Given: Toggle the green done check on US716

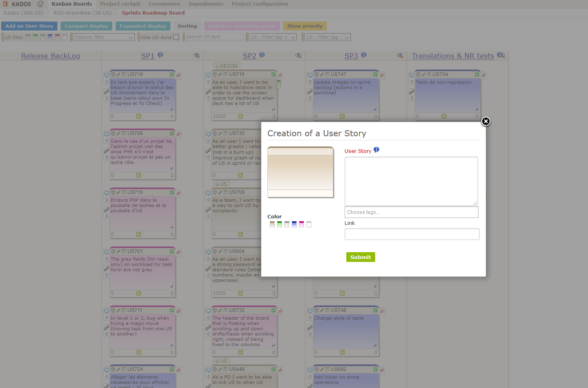Looking at the screenshot, I should pos(273,74).
